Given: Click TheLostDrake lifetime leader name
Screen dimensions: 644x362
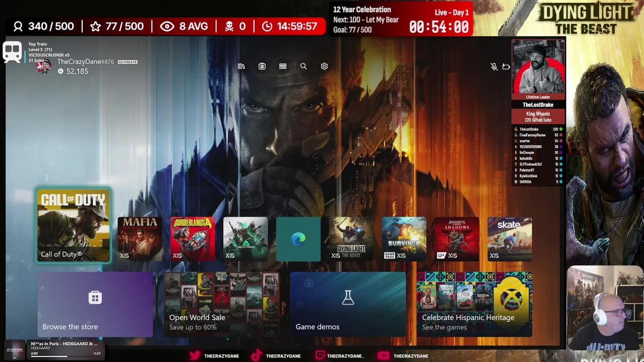Looking at the screenshot, I should coord(538,105).
